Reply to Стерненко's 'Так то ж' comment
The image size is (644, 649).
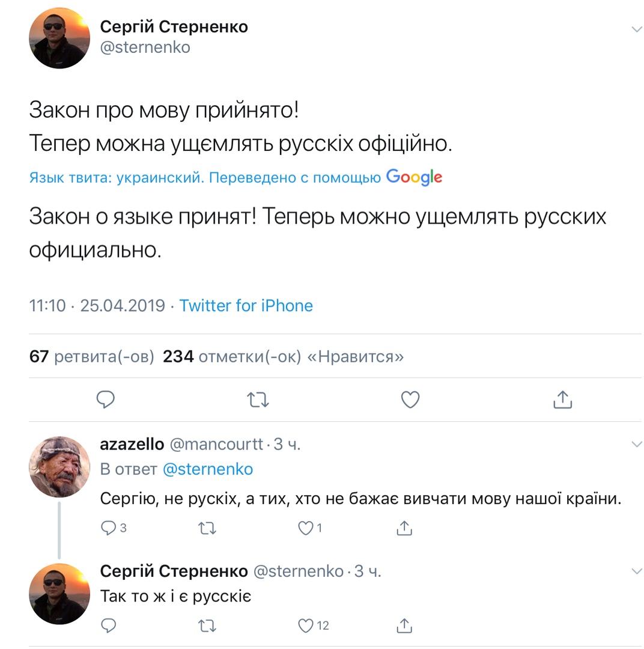pos(109,626)
